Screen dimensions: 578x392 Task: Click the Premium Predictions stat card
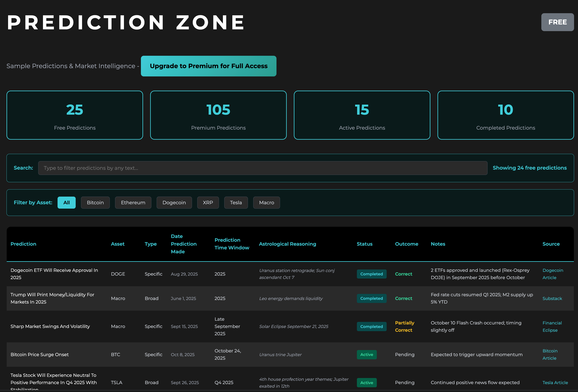218,115
